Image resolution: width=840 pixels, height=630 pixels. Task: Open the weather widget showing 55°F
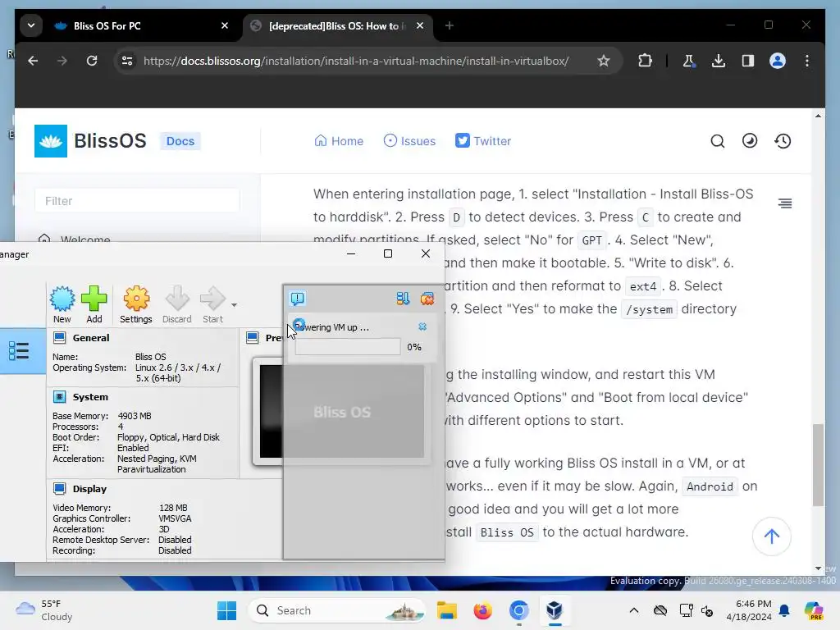[x=44, y=610]
